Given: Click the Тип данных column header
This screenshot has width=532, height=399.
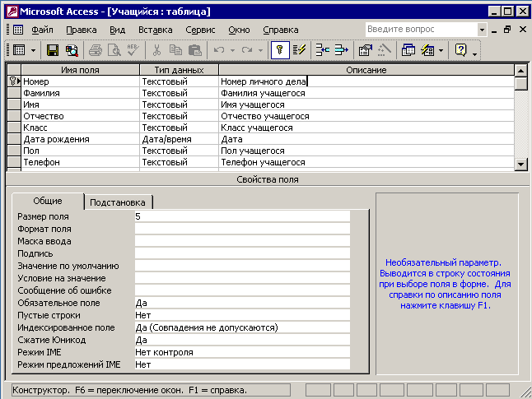Looking at the screenshot, I should tap(179, 70).
